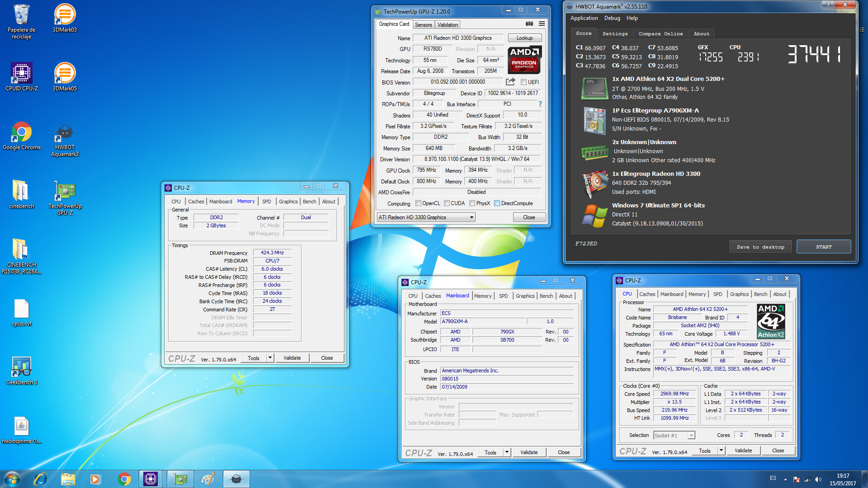Click Validate in CPU-Z Mainboard window
The image size is (868, 488).
tap(528, 452)
